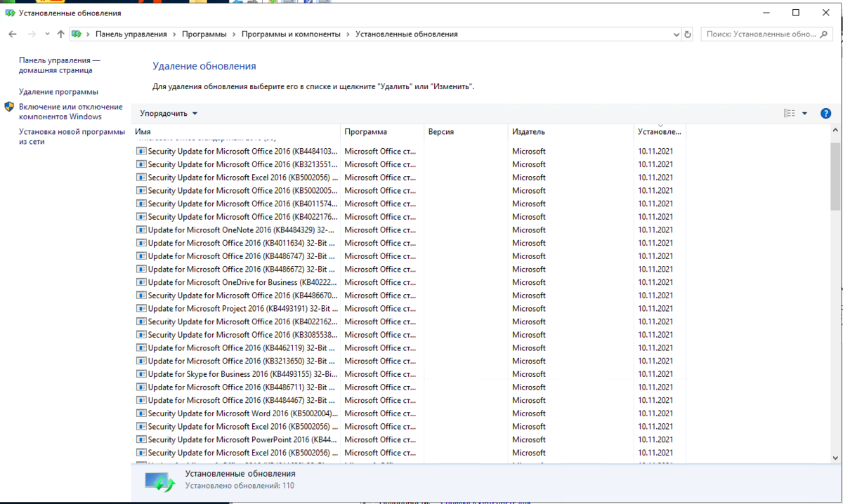Image resolution: width=843 pixels, height=504 pixels.
Task: Open the "Удаление программы" link
Action: coord(58,92)
